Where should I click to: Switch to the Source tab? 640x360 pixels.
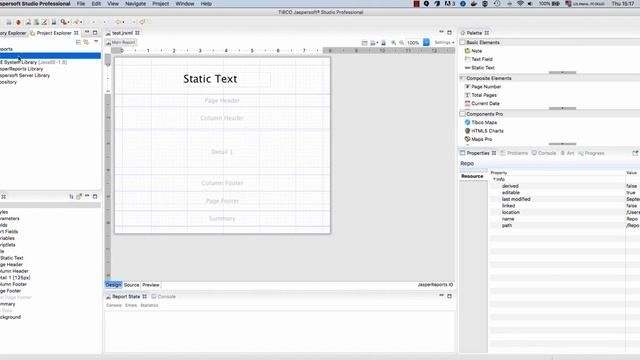(131, 285)
